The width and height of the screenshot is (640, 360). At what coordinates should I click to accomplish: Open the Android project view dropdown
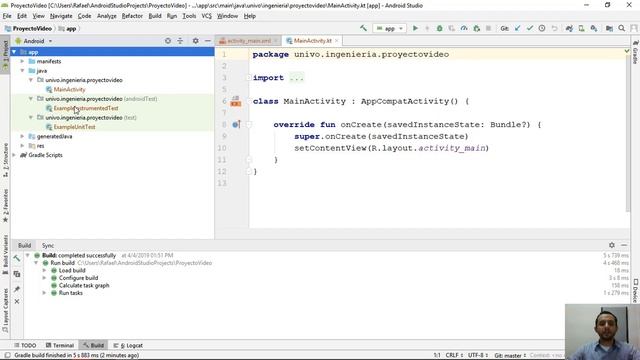tap(34, 41)
